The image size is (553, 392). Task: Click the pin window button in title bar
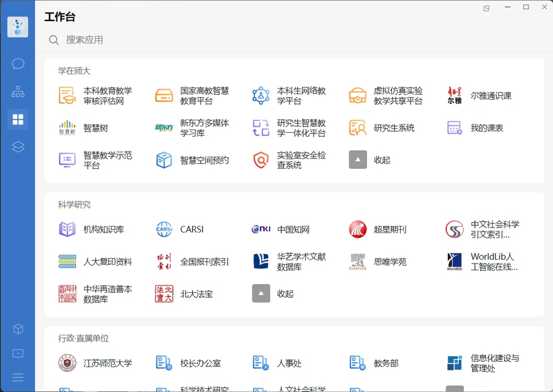(x=487, y=8)
